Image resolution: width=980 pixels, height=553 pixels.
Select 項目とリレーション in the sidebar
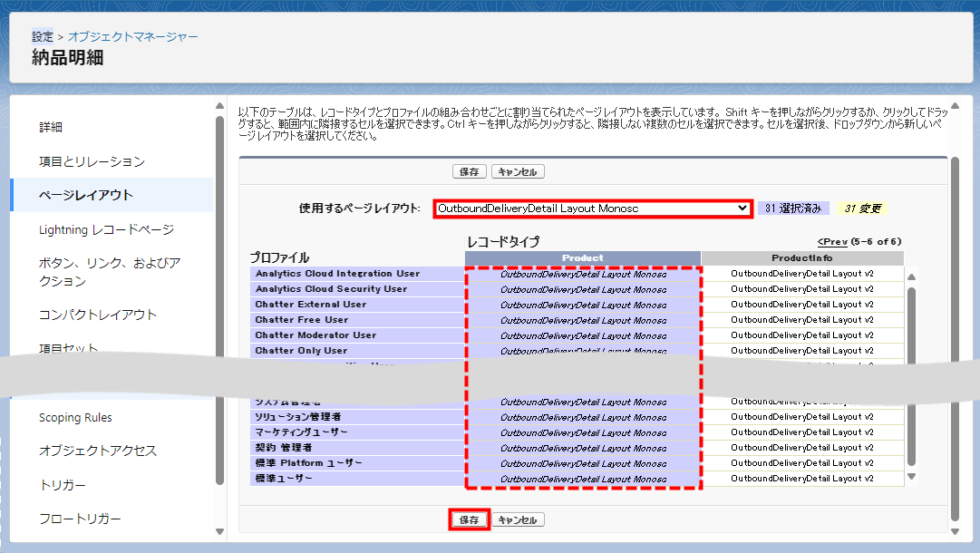[92, 161]
